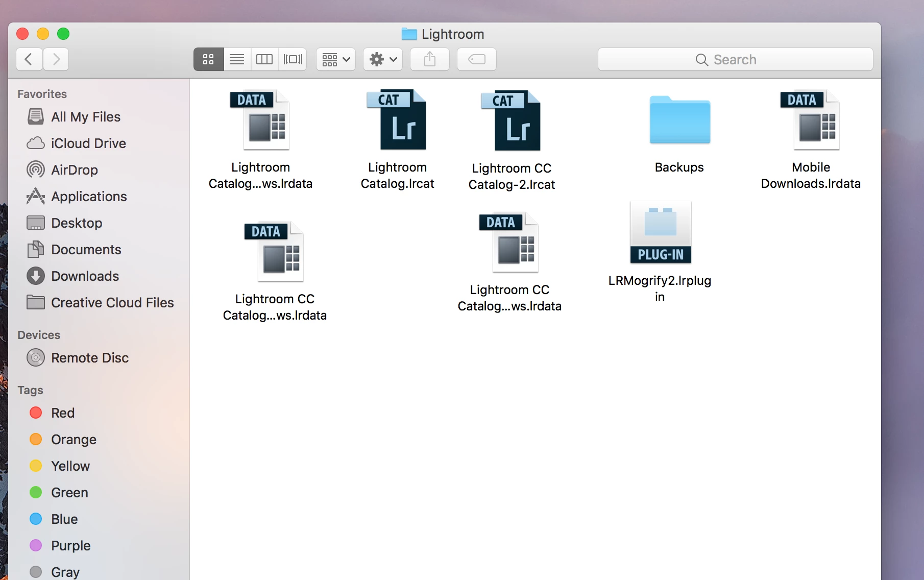Switch to icon view
Image resolution: width=924 pixels, height=580 pixels.
tap(208, 59)
